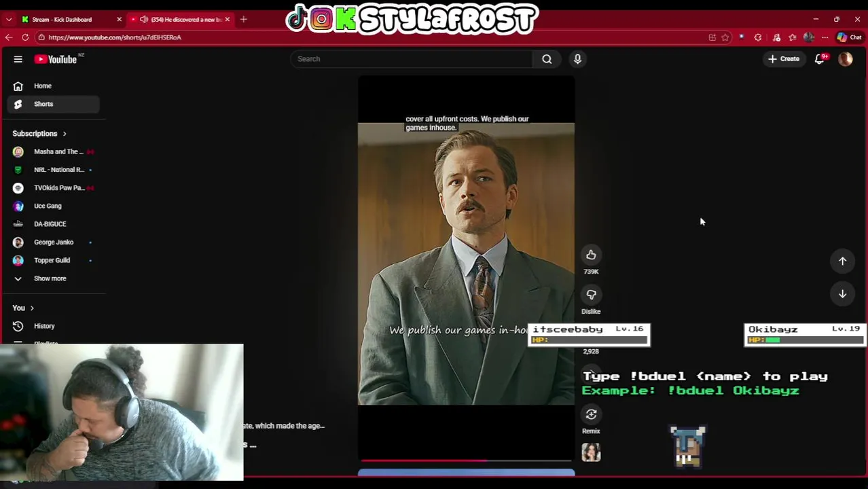
Task: Focus the YouTube Search field
Action: point(412,59)
